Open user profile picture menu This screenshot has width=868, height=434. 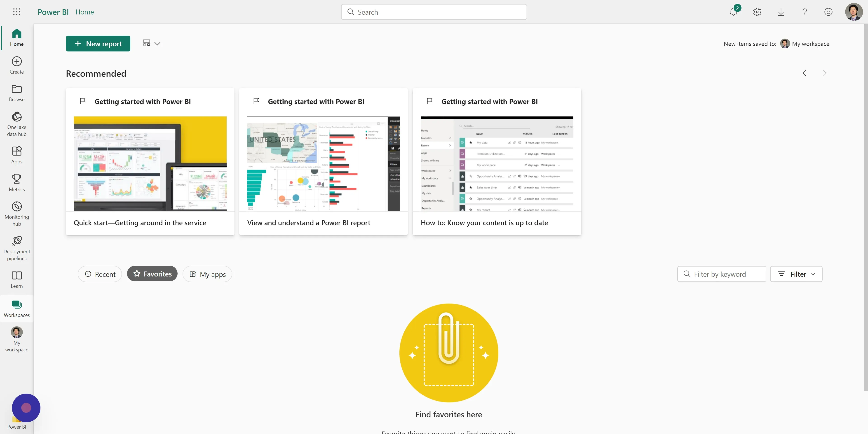pos(854,12)
